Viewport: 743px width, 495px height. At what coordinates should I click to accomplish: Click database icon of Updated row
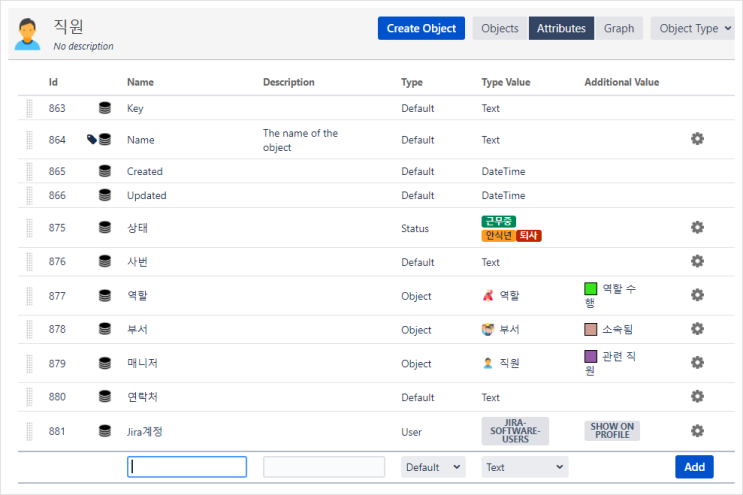pyautogui.click(x=105, y=195)
